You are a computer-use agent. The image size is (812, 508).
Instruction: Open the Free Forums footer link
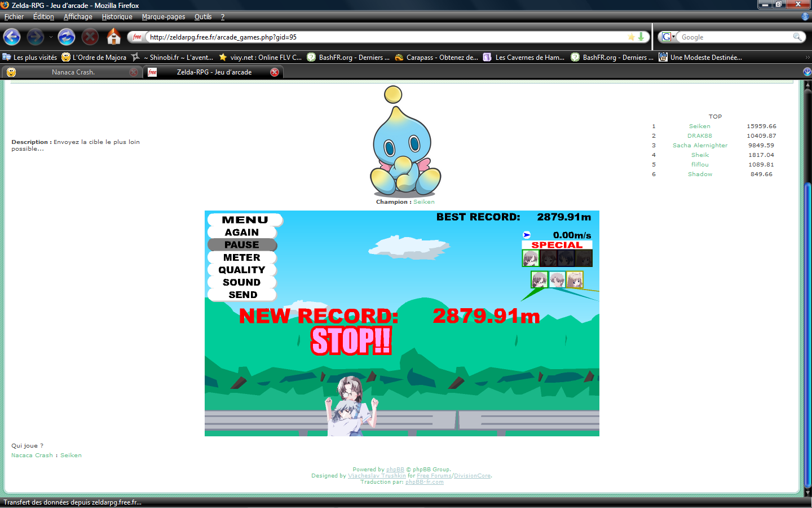pyautogui.click(x=434, y=476)
